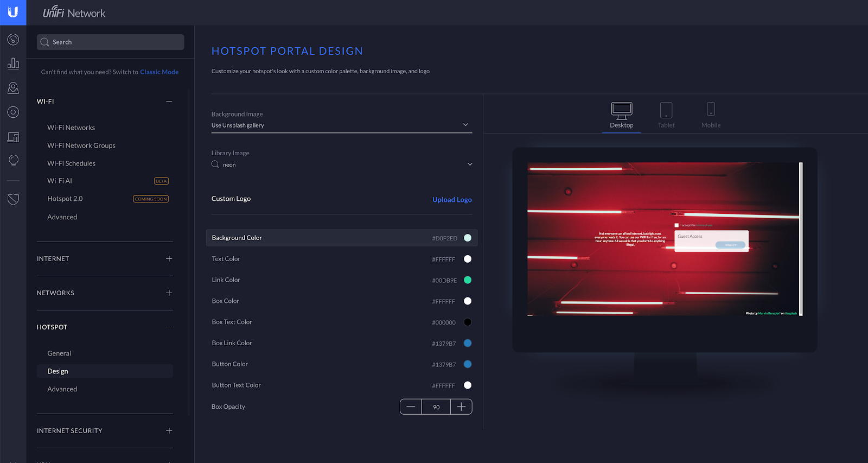Pick the Button Text Color swatch
Image resolution: width=868 pixels, height=463 pixels.
point(468,385)
